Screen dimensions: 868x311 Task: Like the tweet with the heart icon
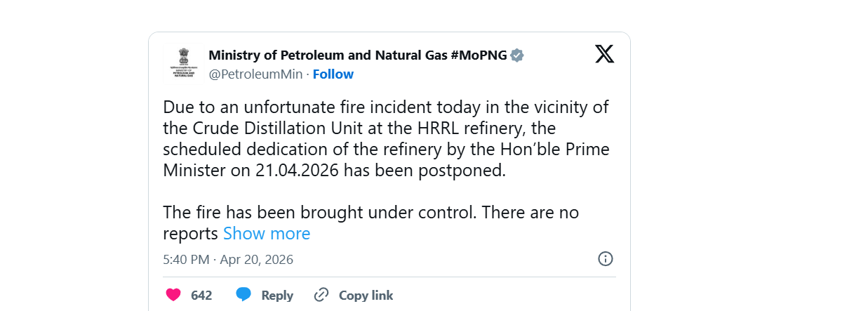(173, 295)
